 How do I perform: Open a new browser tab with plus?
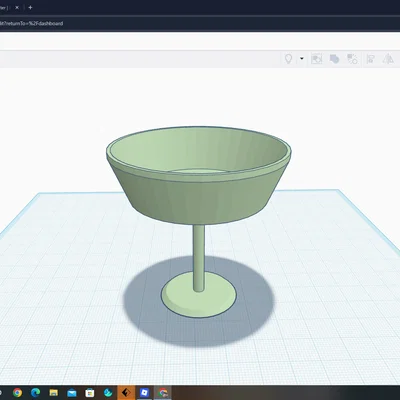tap(30, 7)
